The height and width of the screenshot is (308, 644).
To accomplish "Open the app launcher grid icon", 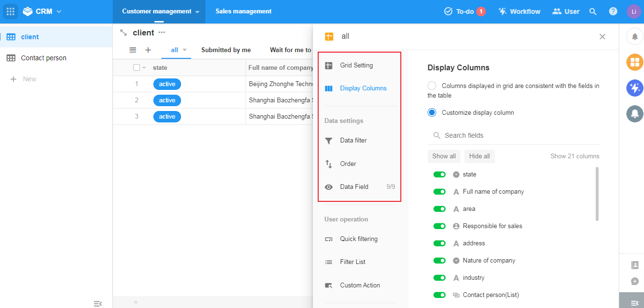I will (11, 11).
